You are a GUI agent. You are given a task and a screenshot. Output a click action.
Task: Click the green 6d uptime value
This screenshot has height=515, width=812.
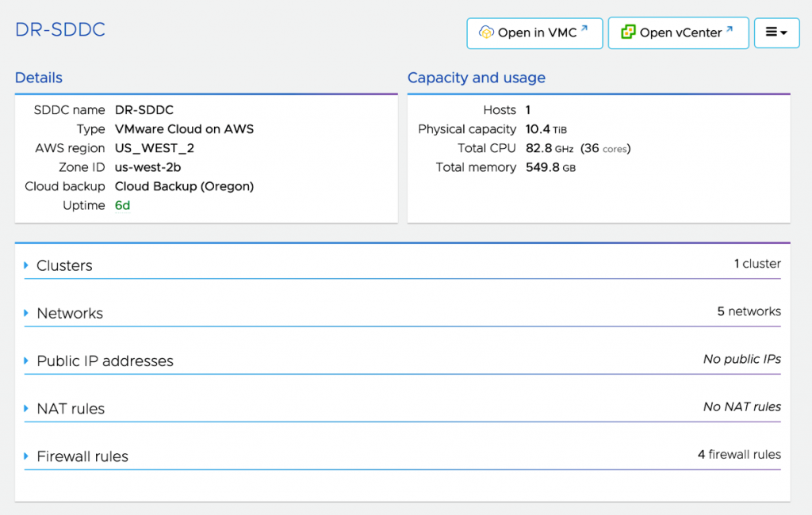point(122,206)
